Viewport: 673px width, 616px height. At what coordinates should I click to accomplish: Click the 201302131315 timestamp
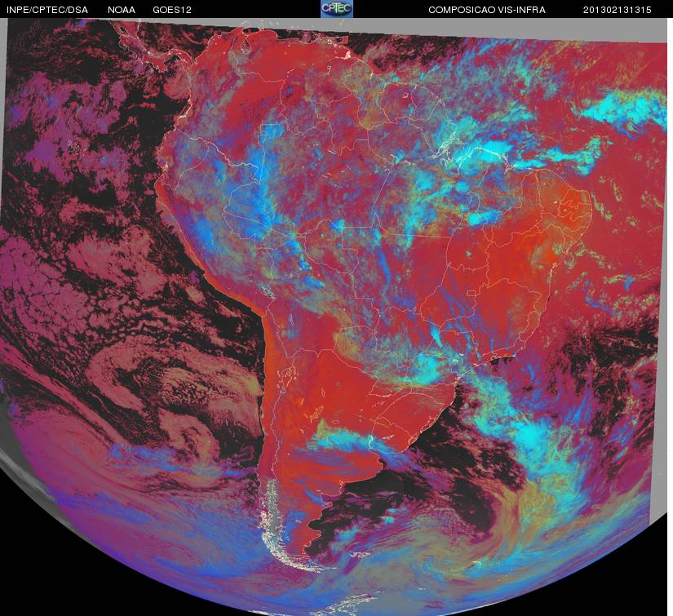(618, 10)
